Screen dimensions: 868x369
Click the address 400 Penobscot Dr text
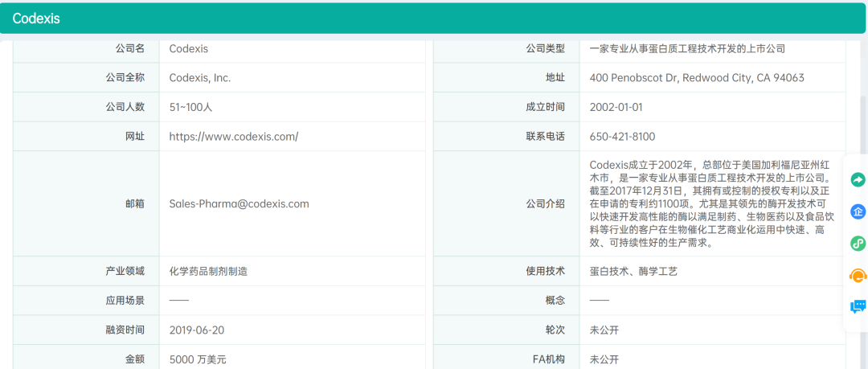point(696,78)
